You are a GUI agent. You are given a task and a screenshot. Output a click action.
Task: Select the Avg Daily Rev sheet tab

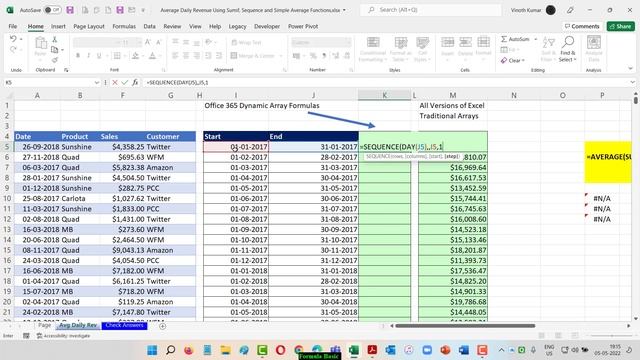coord(78,325)
